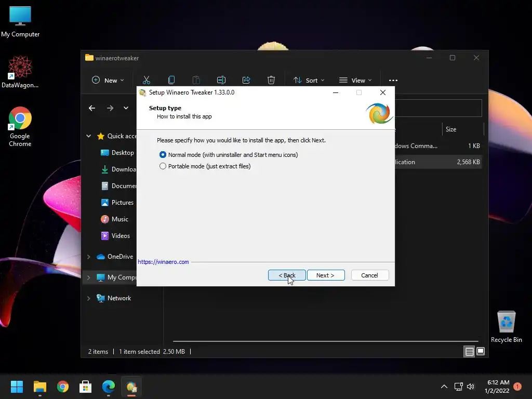Navigate back in File Explorer
This screenshot has height=399, width=532.
pyautogui.click(x=92, y=108)
